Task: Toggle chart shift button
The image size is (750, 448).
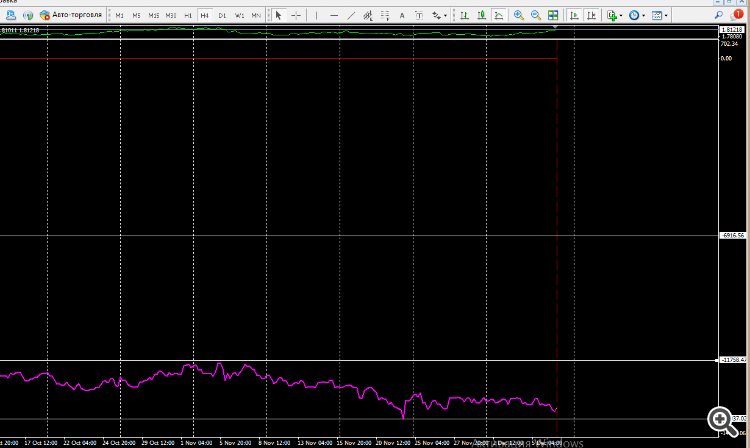Action: pyautogui.click(x=592, y=16)
